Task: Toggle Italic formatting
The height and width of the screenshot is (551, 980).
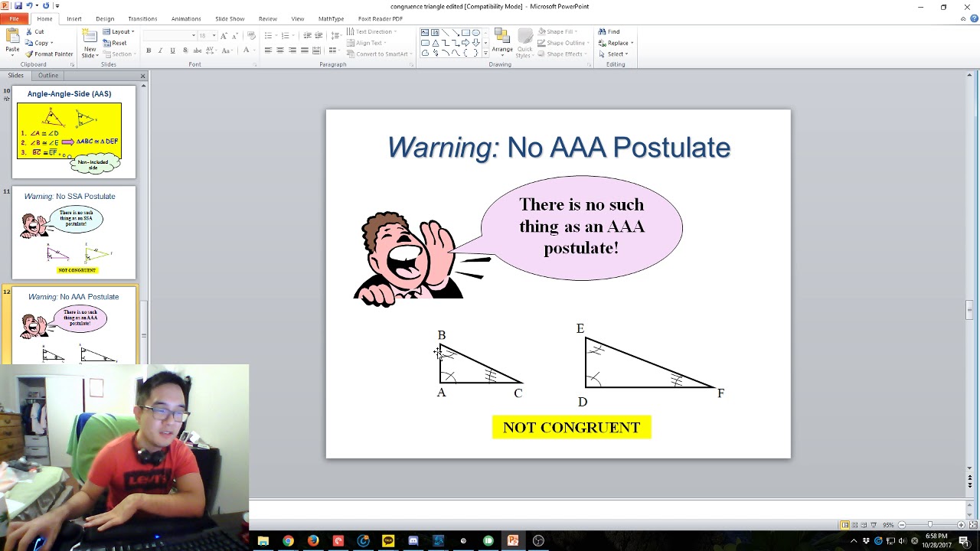Action: [x=161, y=51]
